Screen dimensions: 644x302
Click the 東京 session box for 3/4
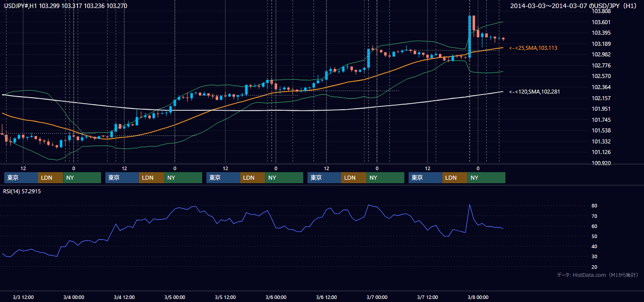(x=122, y=178)
